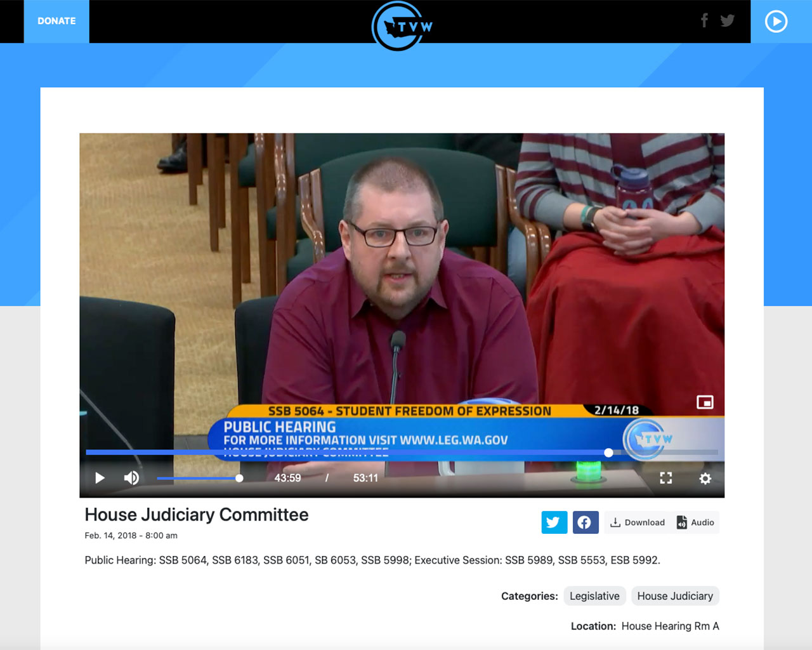Open the header Twitter icon

pos(727,21)
